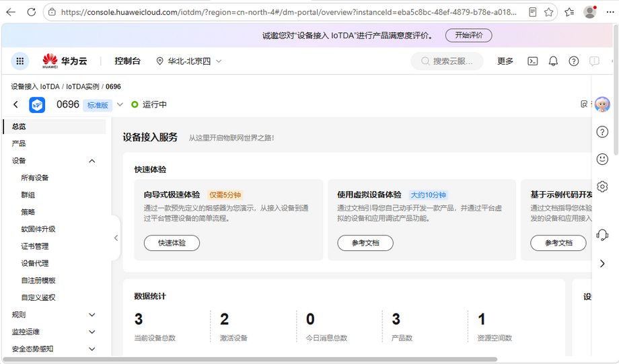Click the 产品数 statistic
The width and height of the screenshot is (619, 364).
pyautogui.click(x=402, y=328)
